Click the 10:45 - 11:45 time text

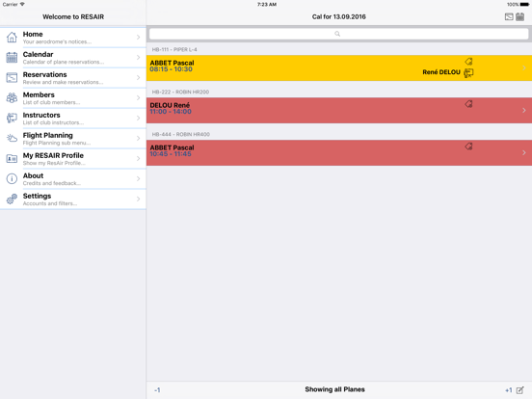tap(171, 154)
